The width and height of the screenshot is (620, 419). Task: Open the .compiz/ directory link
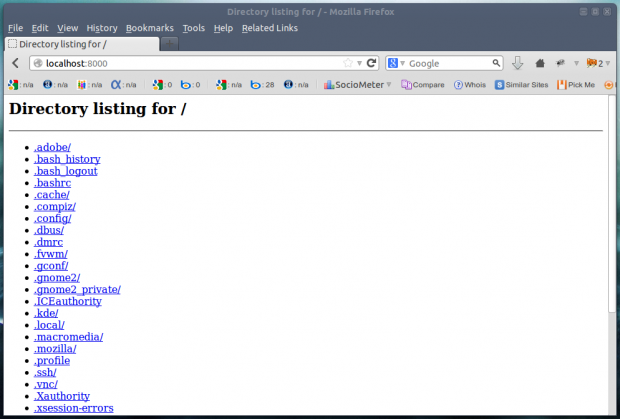(x=55, y=206)
